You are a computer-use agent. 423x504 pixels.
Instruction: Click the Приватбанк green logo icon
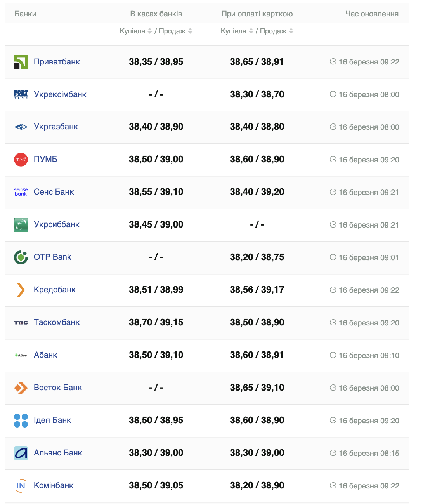tap(21, 62)
